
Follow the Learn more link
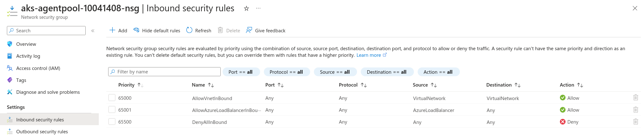(x=369, y=55)
